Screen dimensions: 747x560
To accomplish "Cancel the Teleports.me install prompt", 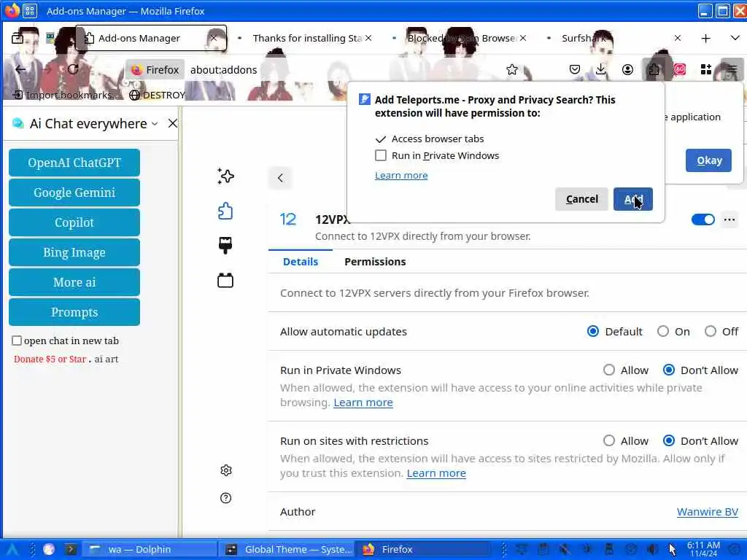I will (x=581, y=199).
